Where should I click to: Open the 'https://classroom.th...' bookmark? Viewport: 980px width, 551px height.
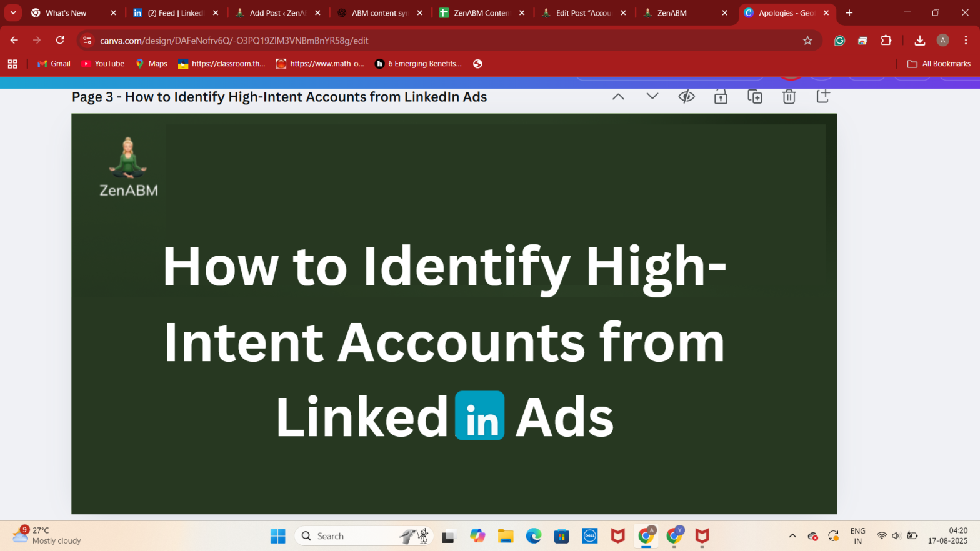(x=222, y=64)
